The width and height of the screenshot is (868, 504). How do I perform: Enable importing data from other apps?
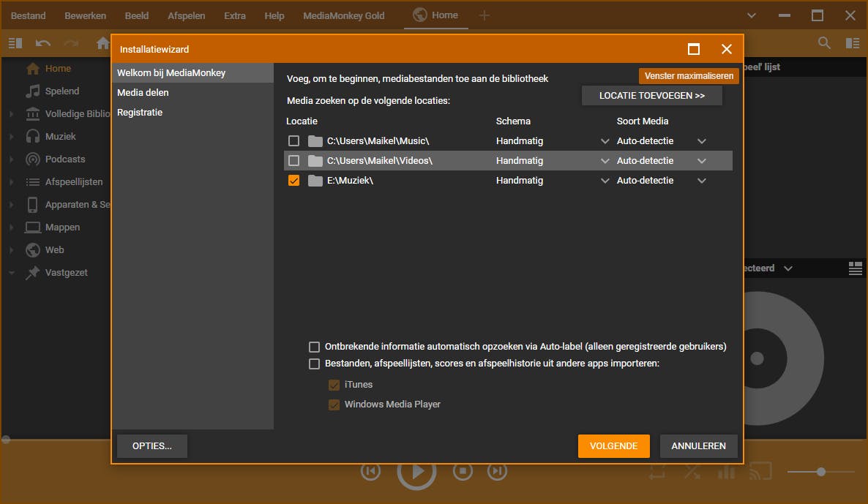click(314, 364)
